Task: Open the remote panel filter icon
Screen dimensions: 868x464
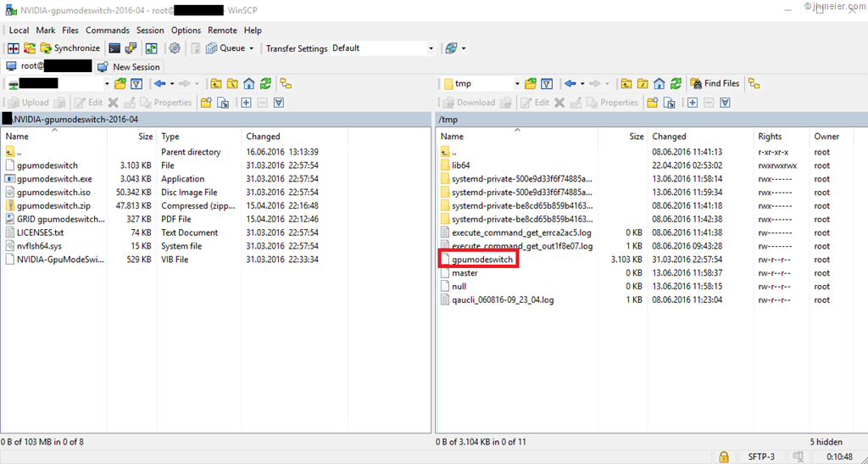Action: (x=547, y=83)
